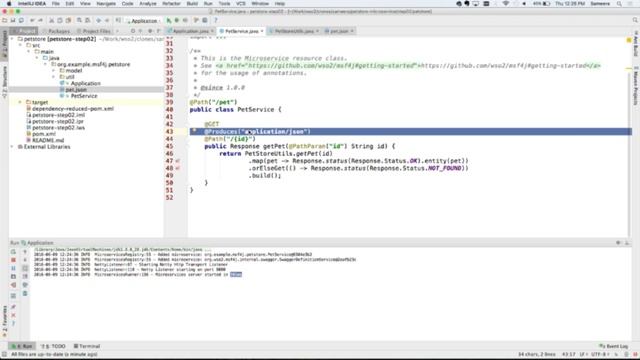Screen dimensions: 640x360
Task: Open the Application run configuration dropdown
Action: [x=143, y=21]
